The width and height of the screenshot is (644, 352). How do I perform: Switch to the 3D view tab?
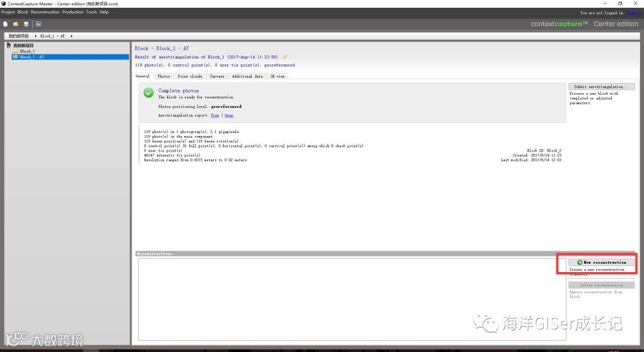click(x=278, y=76)
